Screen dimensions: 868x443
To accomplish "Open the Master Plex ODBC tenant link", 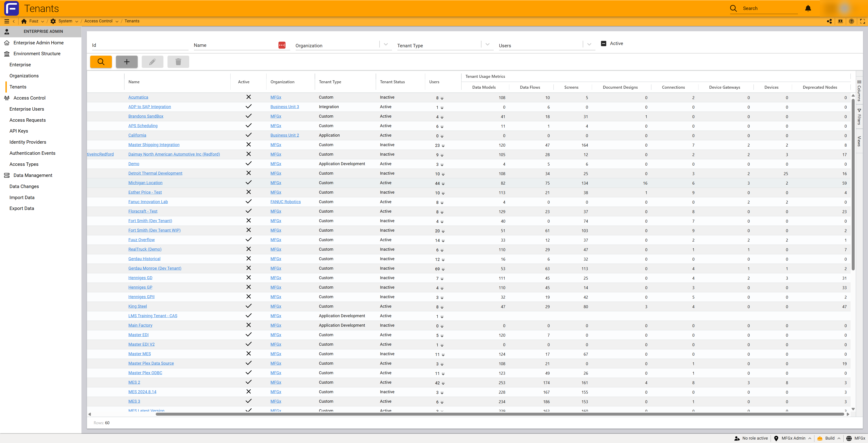I will click(145, 373).
